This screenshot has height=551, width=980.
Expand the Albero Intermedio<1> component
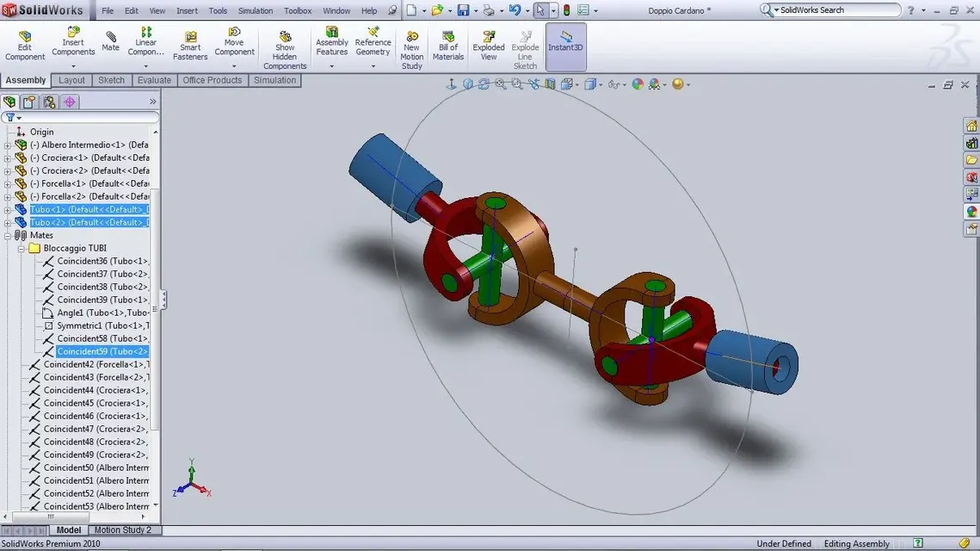click(8, 145)
